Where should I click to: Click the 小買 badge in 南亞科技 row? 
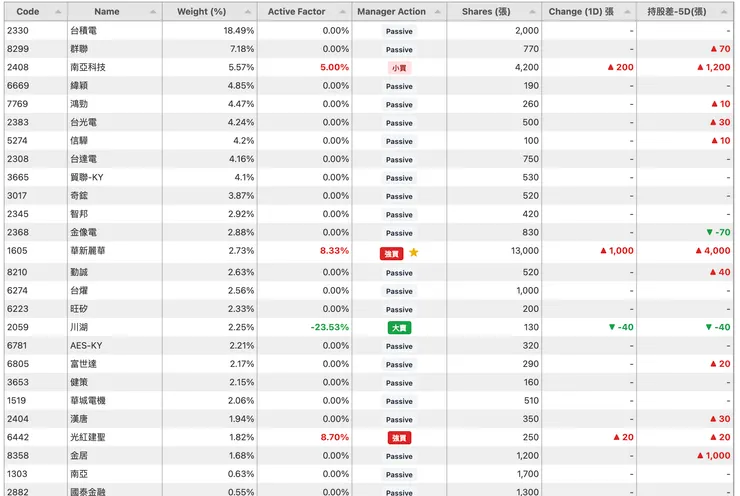pos(399,68)
